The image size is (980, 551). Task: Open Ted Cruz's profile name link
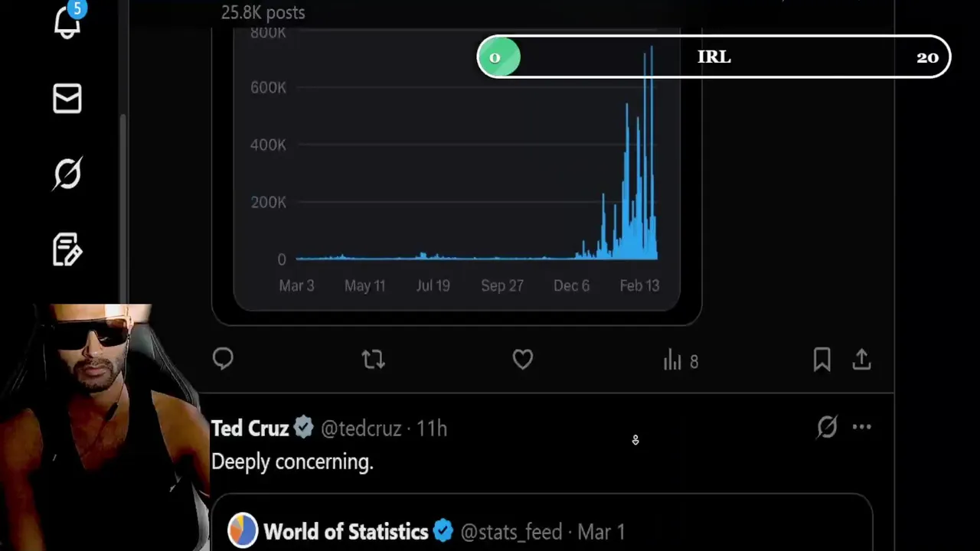pos(250,429)
